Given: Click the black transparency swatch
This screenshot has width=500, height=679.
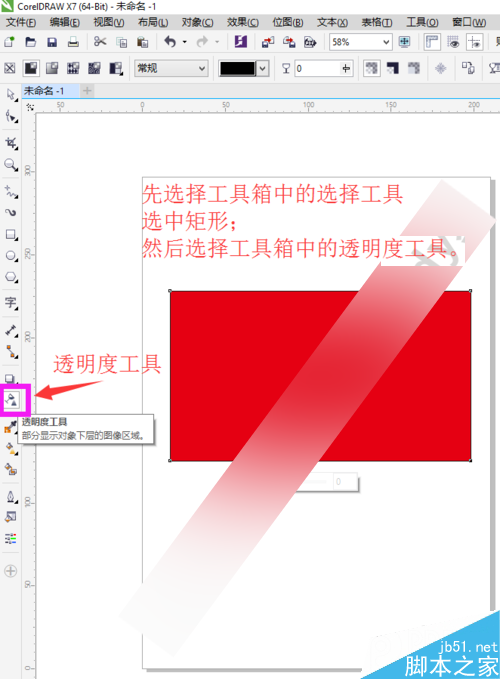Looking at the screenshot, I should (237, 68).
